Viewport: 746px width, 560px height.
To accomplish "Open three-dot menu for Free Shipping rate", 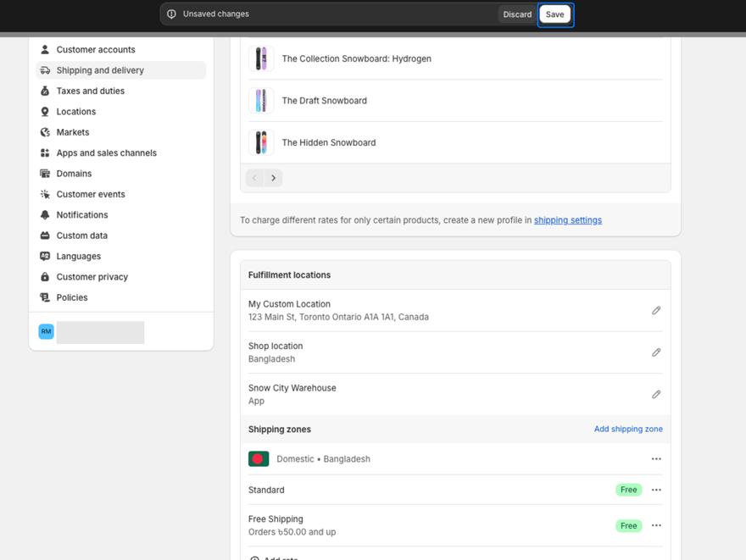I will (x=656, y=526).
